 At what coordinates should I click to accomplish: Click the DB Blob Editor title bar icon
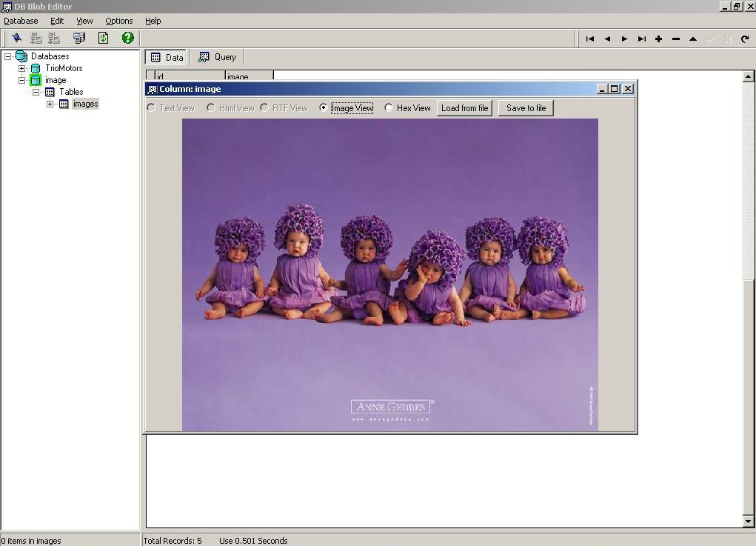(x=7, y=6)
